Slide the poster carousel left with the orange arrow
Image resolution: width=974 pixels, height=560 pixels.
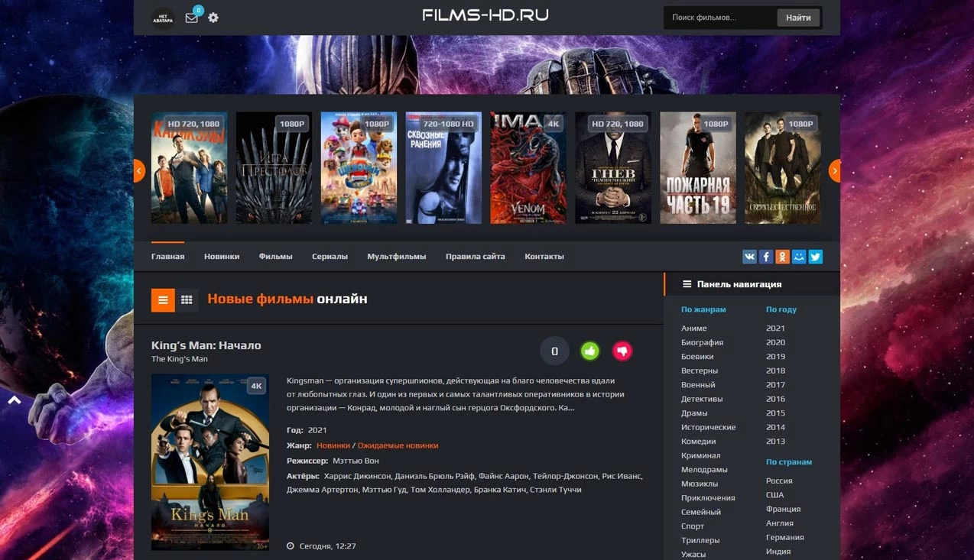[x=139, y=170]
